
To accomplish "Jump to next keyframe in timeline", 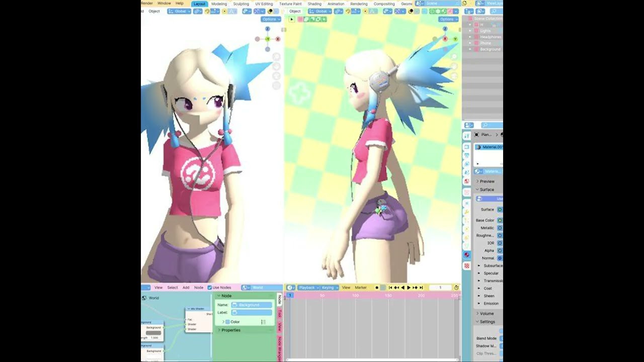I will point(415,288).
